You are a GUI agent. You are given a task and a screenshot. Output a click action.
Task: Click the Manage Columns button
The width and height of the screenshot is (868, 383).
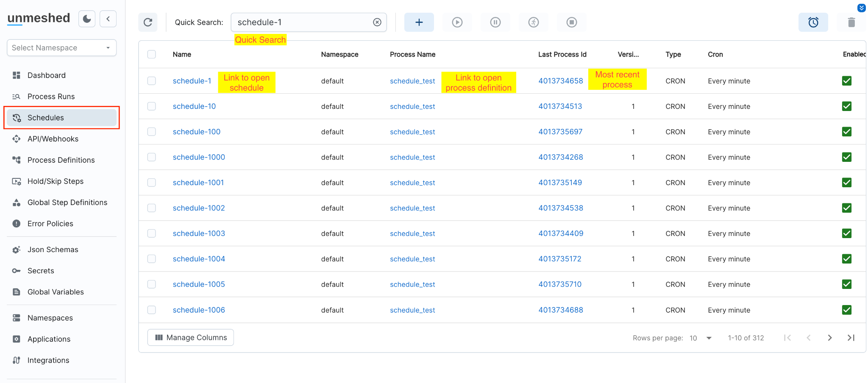click(x=191, y=338)
